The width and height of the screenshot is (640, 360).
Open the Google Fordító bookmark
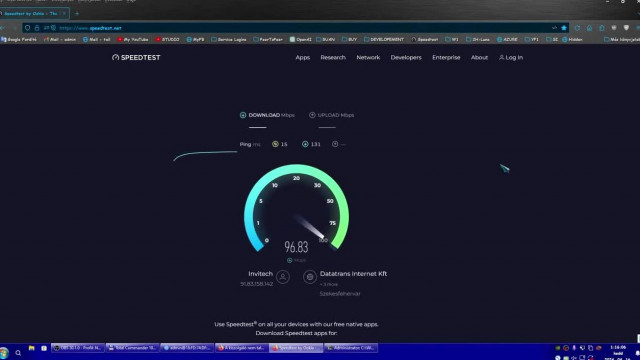click(x=19, y=40)
